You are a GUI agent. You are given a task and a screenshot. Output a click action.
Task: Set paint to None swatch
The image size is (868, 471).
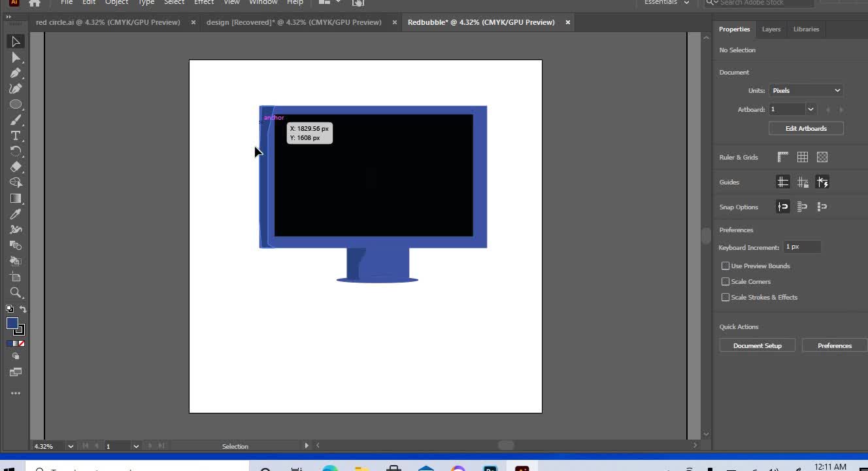[22, 343]
